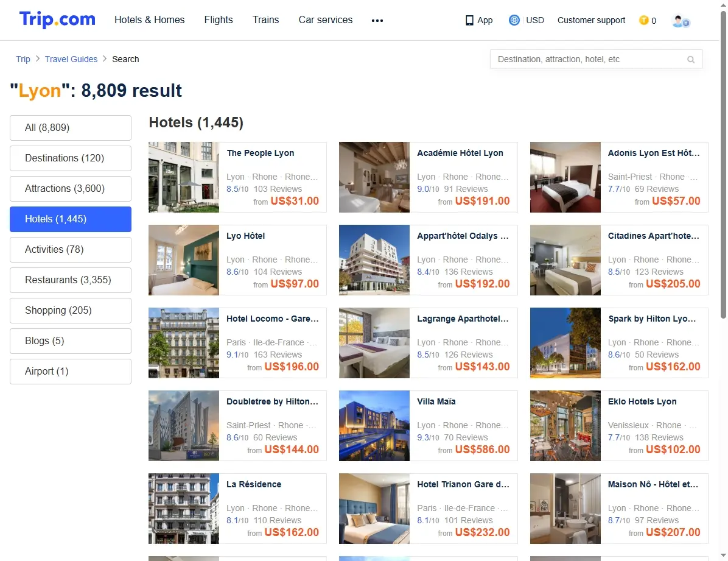
Task: Open Spark by Hilton Lyon photo
Action: point(565,343)
